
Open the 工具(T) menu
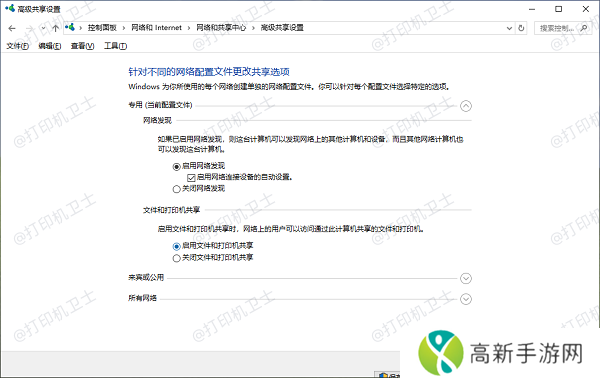115,46
